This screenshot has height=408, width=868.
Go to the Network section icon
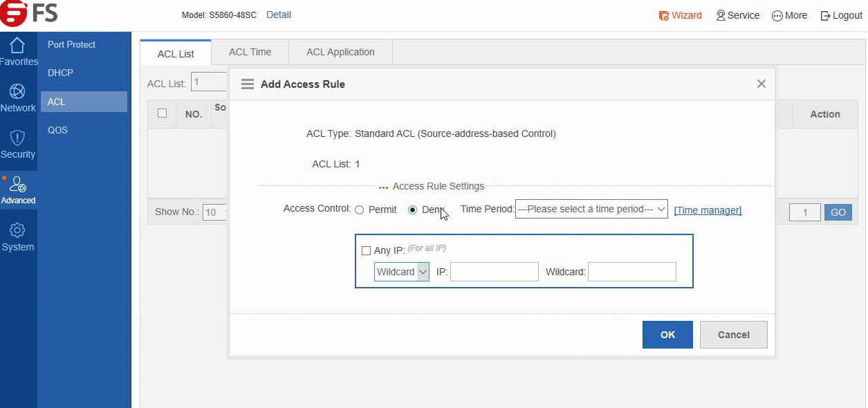click(x=17, y=92)
